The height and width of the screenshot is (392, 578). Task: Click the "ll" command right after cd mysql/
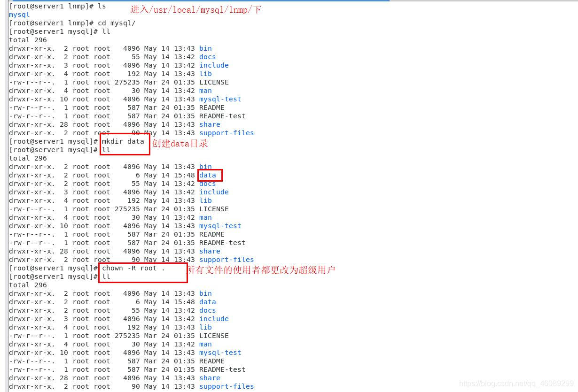coord(106,31)
